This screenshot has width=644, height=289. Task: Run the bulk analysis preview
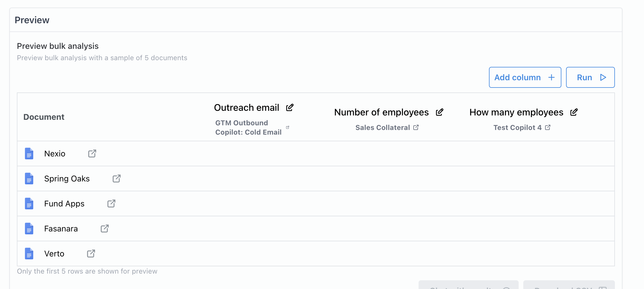click(590, 77)
